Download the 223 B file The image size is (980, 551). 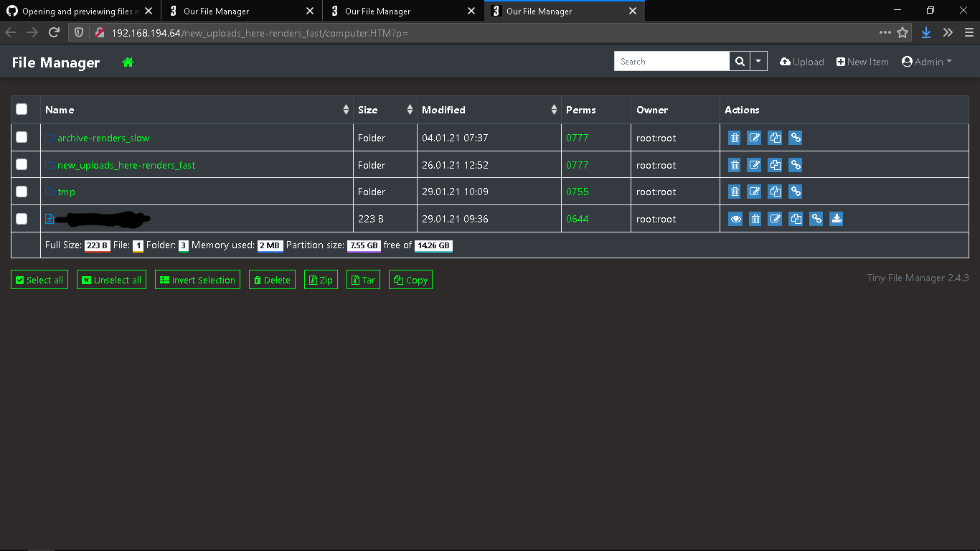[x=837, y=219]
